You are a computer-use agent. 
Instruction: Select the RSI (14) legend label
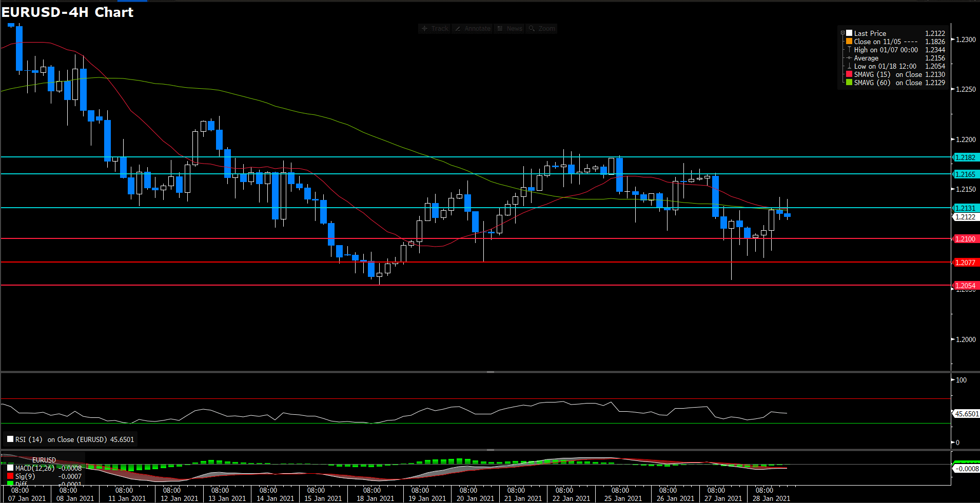(x=29, y=439)
